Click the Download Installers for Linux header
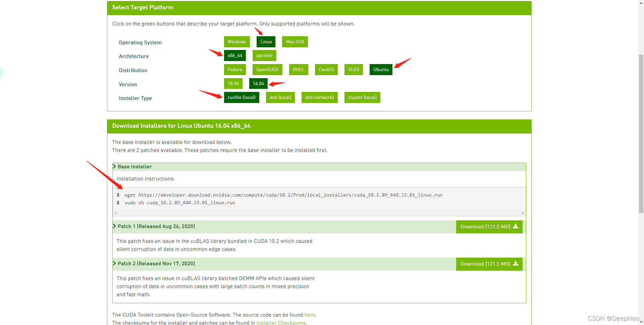The image size is (644, 325). (x=319, y=126)
